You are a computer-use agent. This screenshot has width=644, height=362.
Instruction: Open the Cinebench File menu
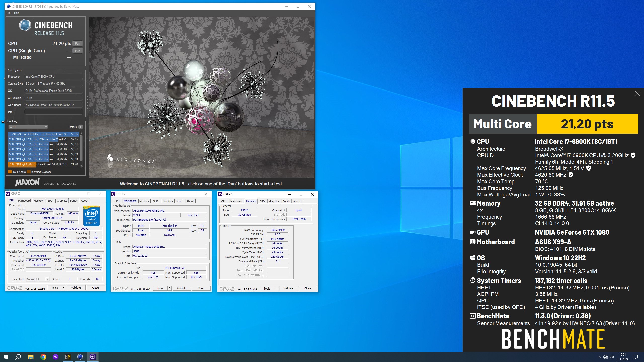click(x=9, y=13)
